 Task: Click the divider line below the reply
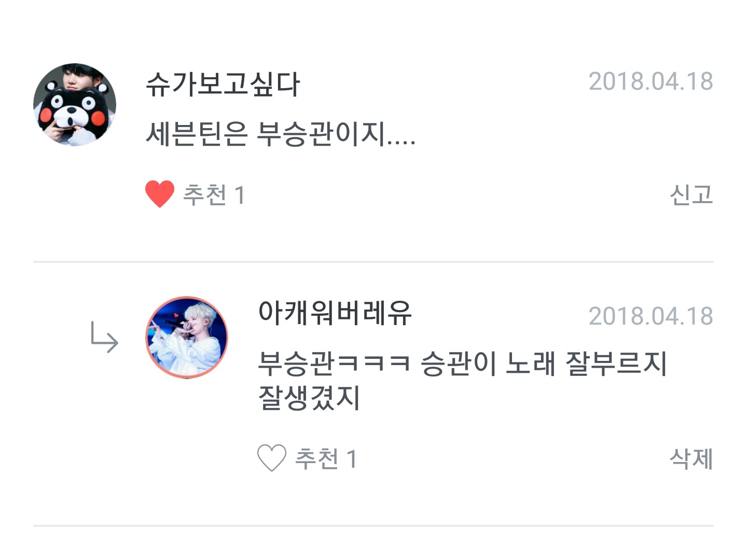click(x=374, y=526)
